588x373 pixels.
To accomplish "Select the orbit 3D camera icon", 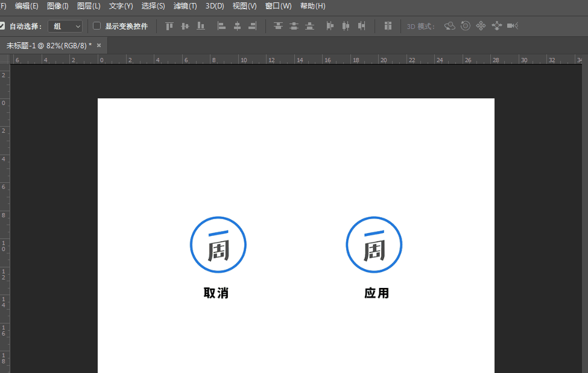I will 450,26.
